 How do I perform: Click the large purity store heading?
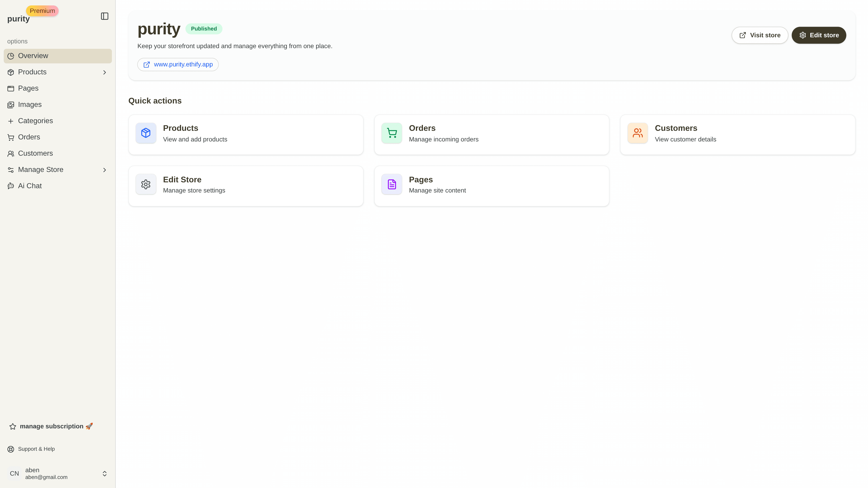tap(159, 29)
